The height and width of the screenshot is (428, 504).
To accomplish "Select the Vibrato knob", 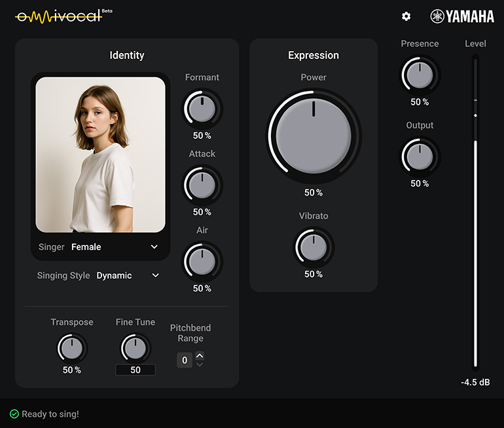I will pos(314,247).
